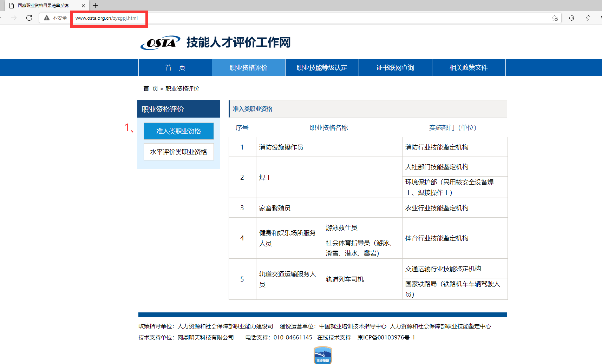Add this page to favorites via star icon

(x=555, y=18)
